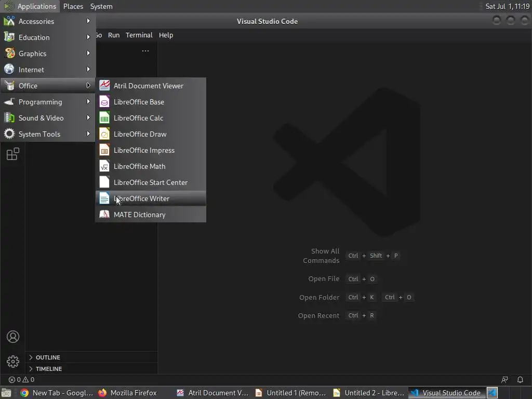Launch LibreOffice Math
The image size is (532, 399).
tap(151, 166)
